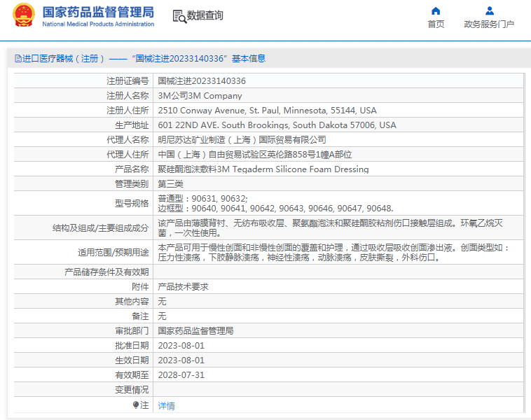Click the 适用范围/预期用途 label
Screen dimensions: 531x420
(x=113, y=253)
